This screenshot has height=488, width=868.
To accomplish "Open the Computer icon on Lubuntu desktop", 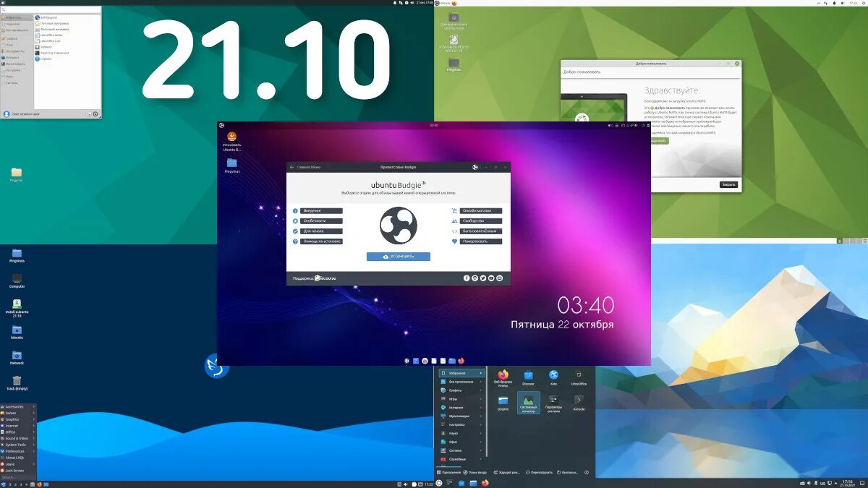I will tap(17, 281).
